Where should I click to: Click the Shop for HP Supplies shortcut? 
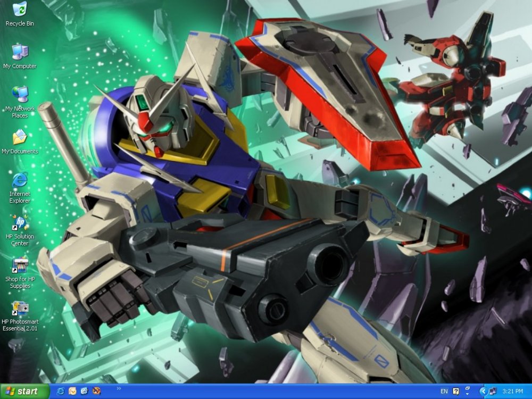tap(20, 273)
